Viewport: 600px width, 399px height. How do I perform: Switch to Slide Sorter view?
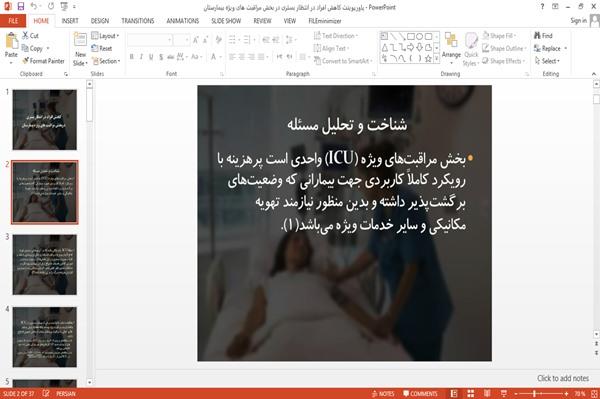(471, 394)
